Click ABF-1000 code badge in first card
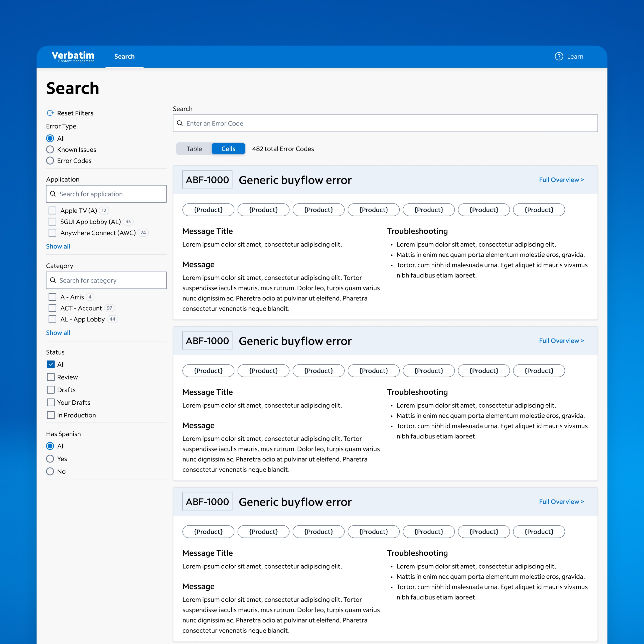 click(207, 180)
